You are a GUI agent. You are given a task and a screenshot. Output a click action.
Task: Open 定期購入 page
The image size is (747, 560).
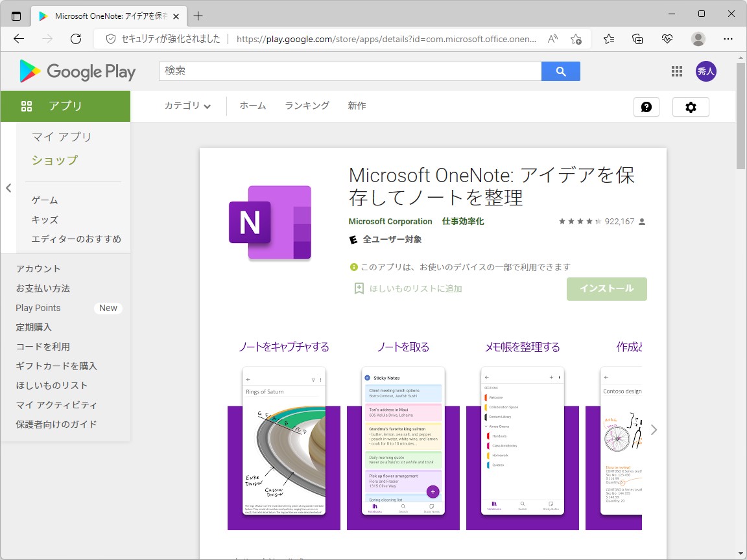pos(33,327)
